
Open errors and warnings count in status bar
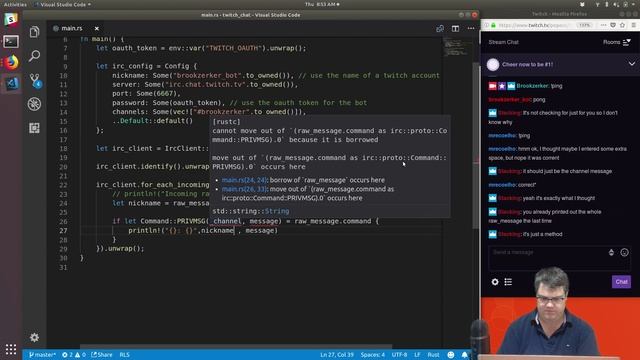[x=73, y=355]
